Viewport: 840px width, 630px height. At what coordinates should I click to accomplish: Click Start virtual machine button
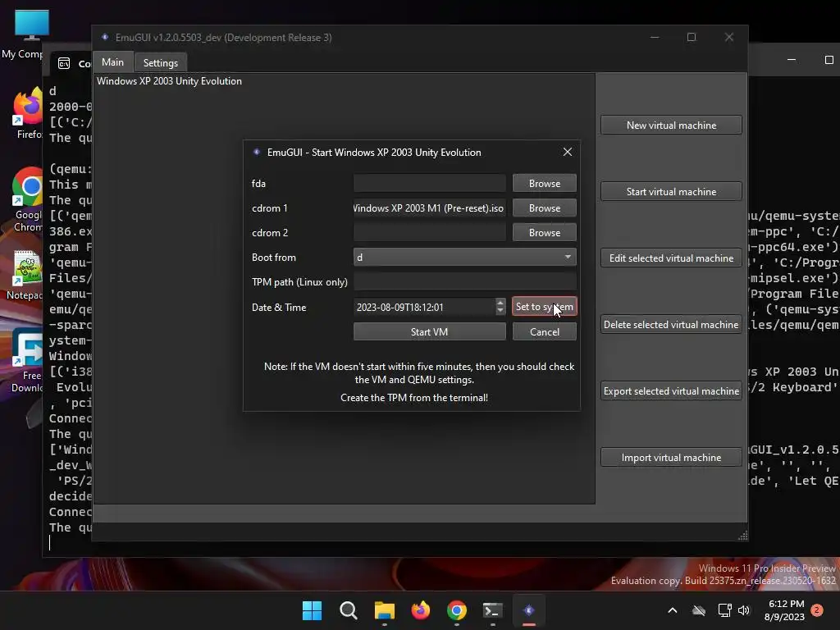click(x=671, y=191)
